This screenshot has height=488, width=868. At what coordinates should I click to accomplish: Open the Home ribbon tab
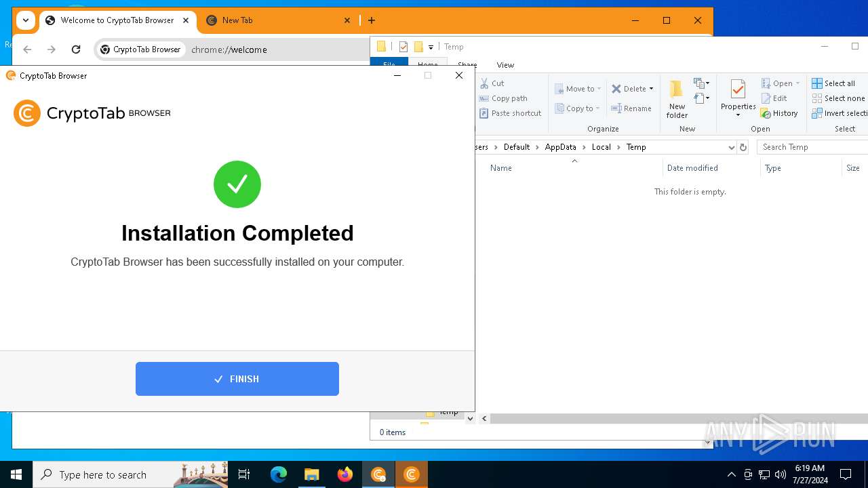pyautogui.click(x=427, y=65)
